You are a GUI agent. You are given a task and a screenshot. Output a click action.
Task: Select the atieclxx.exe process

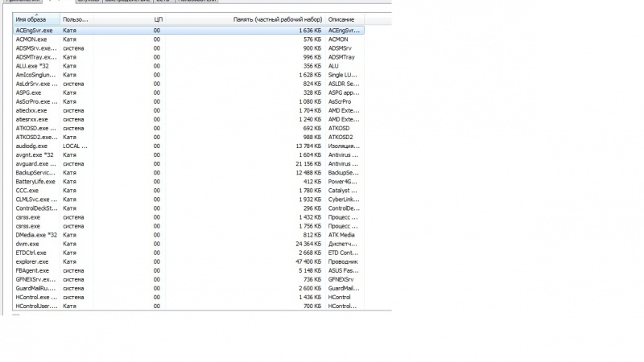(x=188, y=110)
